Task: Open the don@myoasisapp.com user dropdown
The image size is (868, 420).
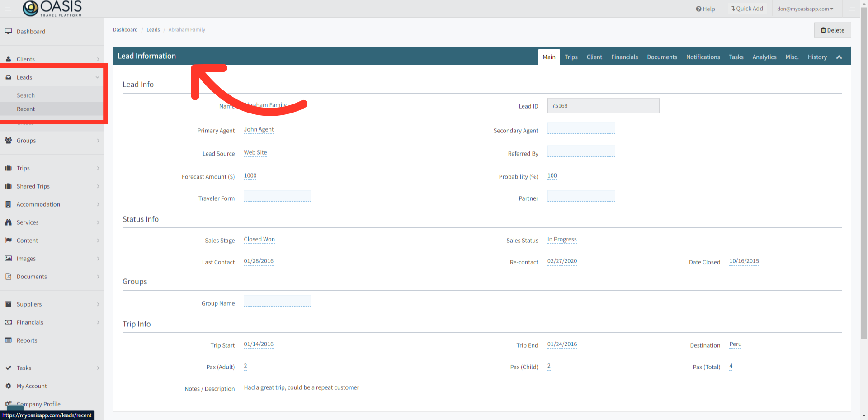Action: [805, 9]
